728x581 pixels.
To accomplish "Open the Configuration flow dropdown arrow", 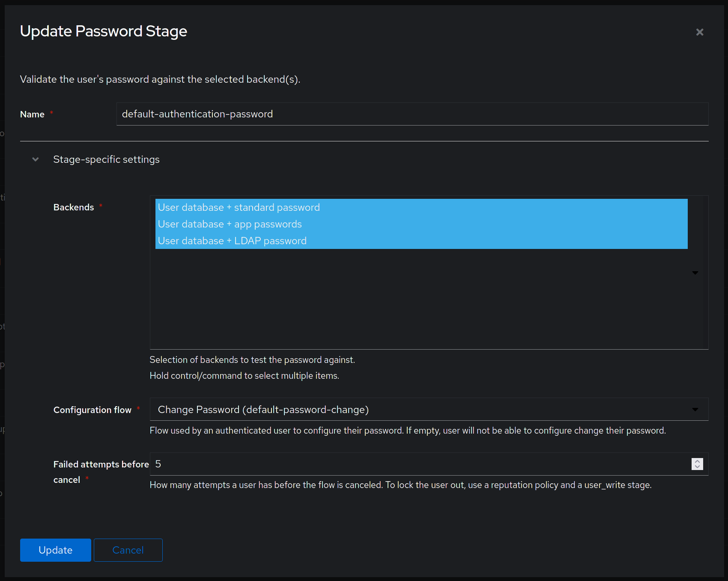I will pyautogui.click(x=695, y=410).
